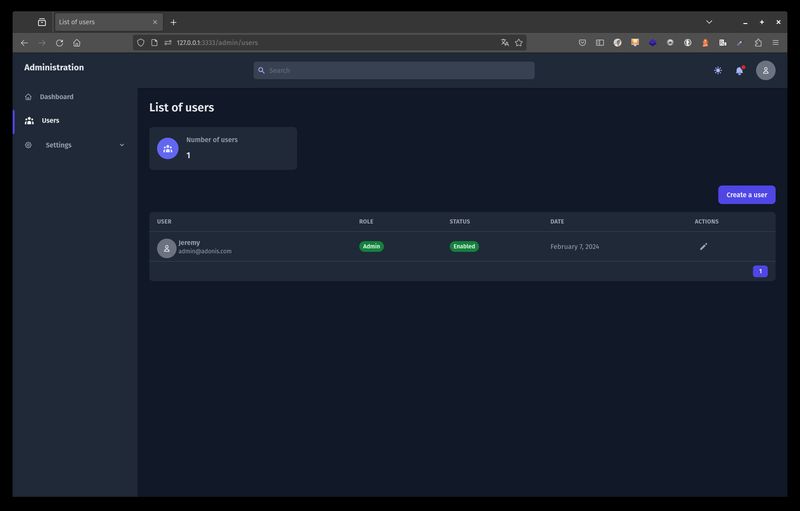Open the user avatar menu in header
Image resolution: width=800 pixels, height=511 pixels.
(765, 70)
